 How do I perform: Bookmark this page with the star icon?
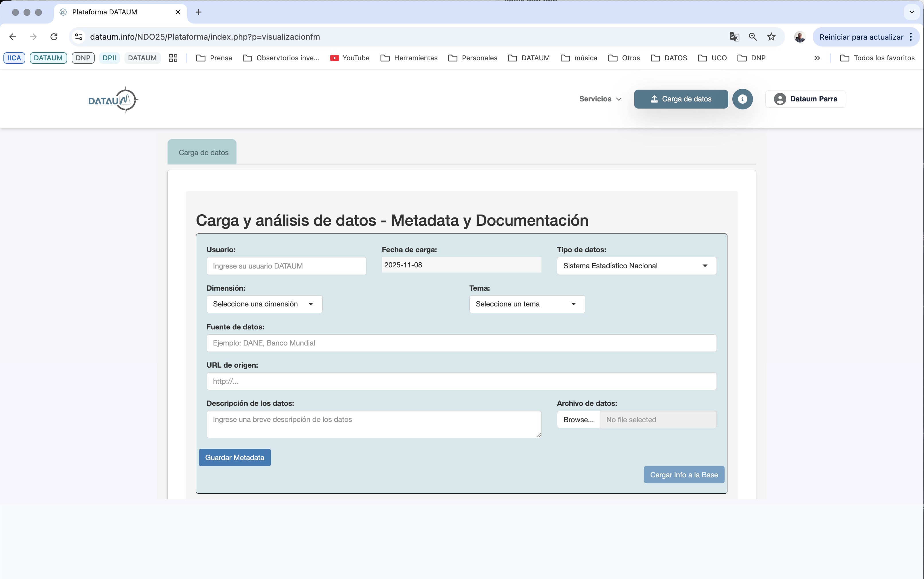point(771,37)
